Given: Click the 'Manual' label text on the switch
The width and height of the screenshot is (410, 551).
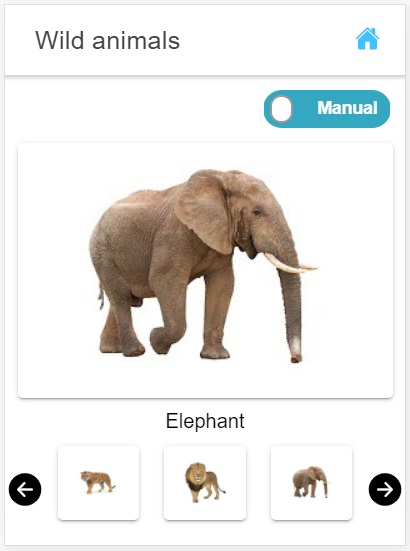Looking at the screenshot, I should [347, 108].
